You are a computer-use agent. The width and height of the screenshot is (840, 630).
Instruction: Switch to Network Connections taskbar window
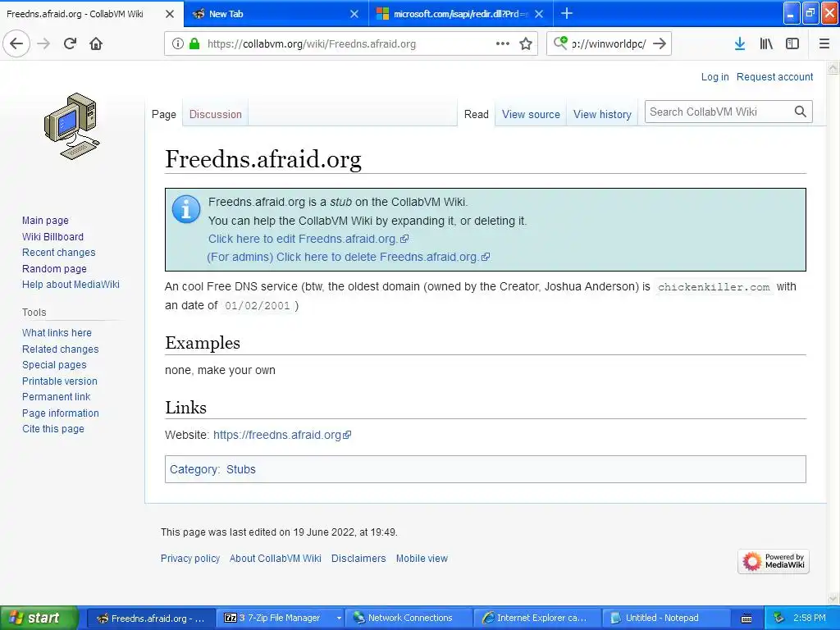[409, 618]
